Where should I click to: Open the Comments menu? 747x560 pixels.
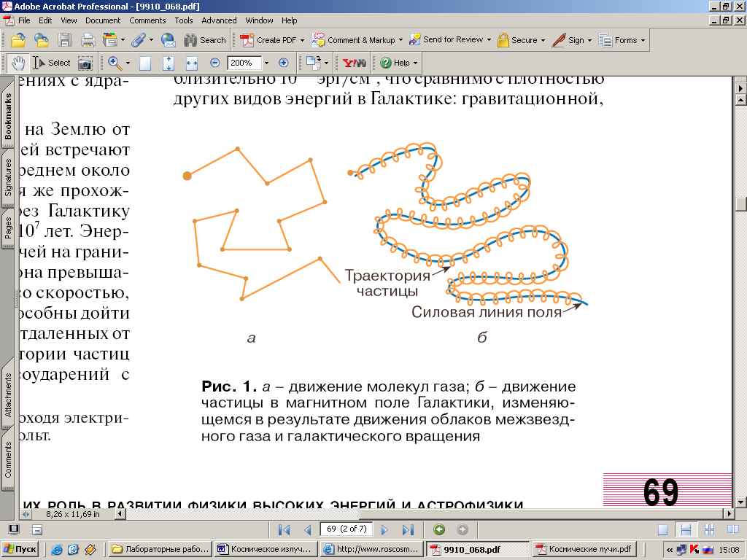[x=147, y=20]
